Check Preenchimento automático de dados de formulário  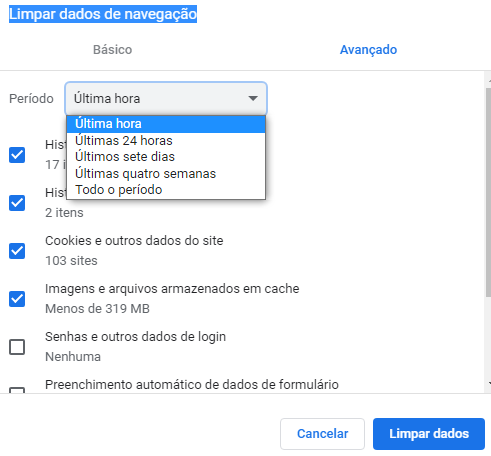[x=17, y=390]
